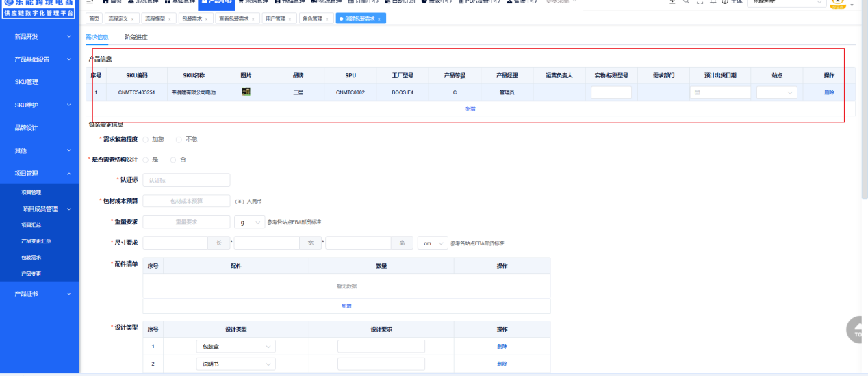Click the back-to-top round button
868x376 pixels.
(856, 330)
